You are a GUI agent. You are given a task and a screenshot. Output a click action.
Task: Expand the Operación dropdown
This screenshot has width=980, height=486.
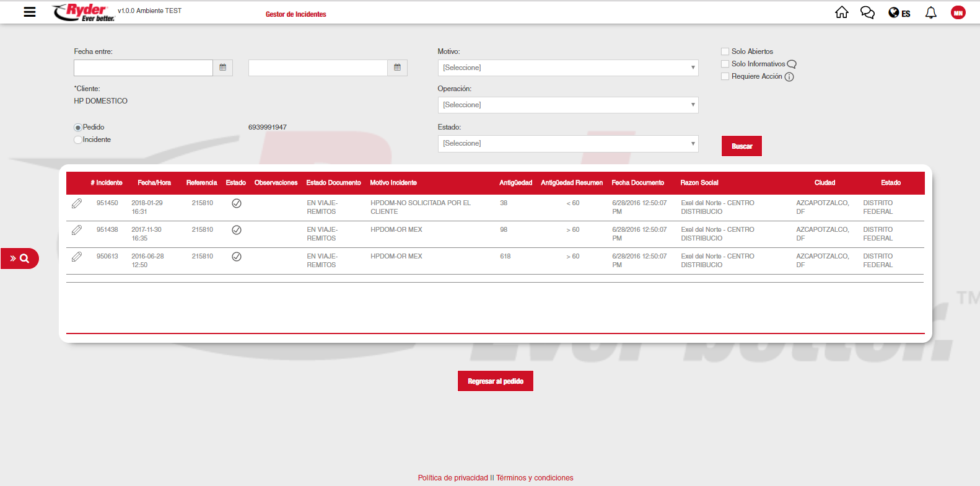tap(567, 105)
